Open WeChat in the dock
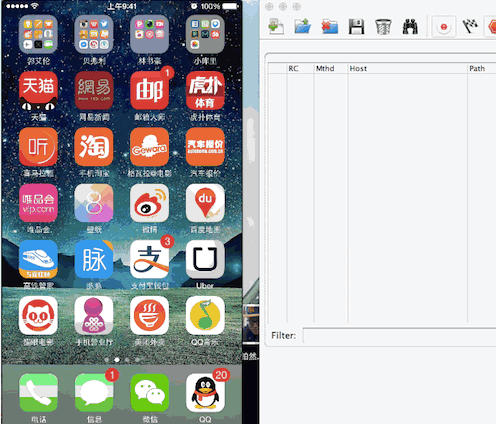Image resolution: width=496 pixels, height=424 pixels. click(x=149, y=393)
